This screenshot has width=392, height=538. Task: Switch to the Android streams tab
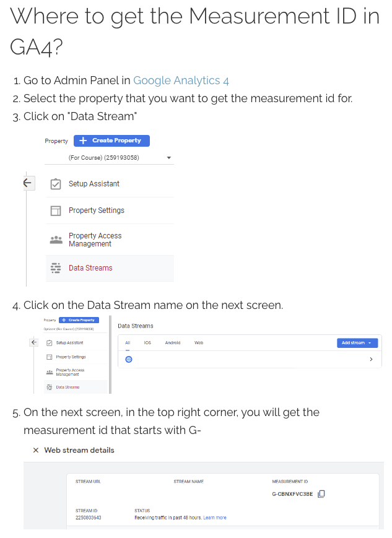tap(173, 343)
